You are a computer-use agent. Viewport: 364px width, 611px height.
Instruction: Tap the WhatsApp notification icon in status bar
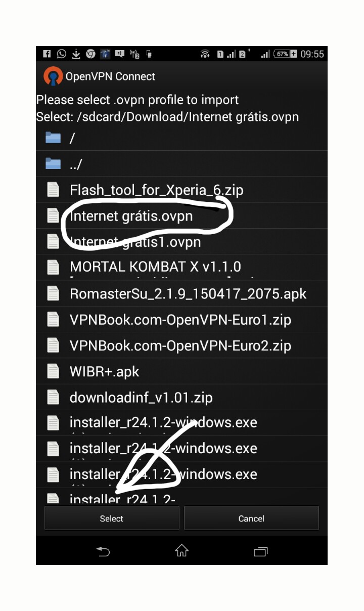tap(61, 54)
